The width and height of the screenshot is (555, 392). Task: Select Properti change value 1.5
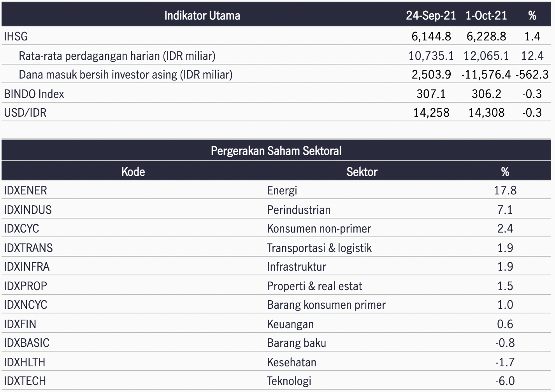point(505,286)
